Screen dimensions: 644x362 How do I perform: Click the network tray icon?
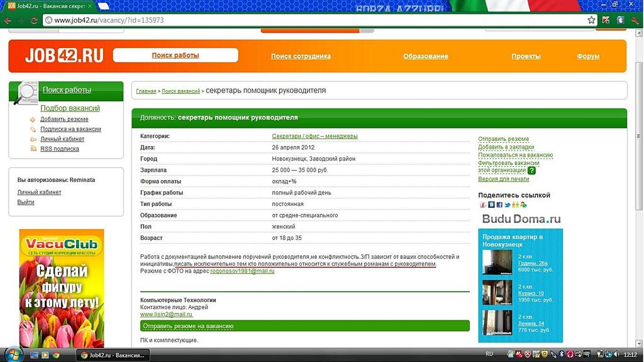[x=609, y=354]
